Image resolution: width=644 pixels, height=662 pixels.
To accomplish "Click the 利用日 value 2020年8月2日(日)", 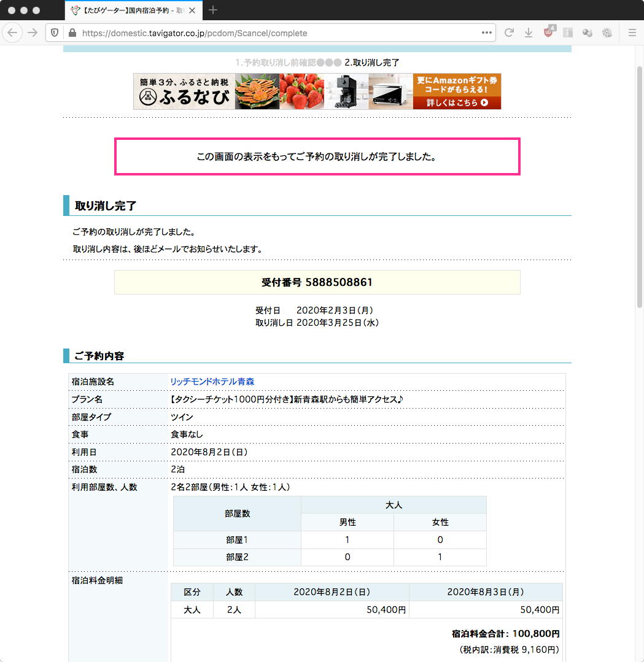I will (209, 452).
